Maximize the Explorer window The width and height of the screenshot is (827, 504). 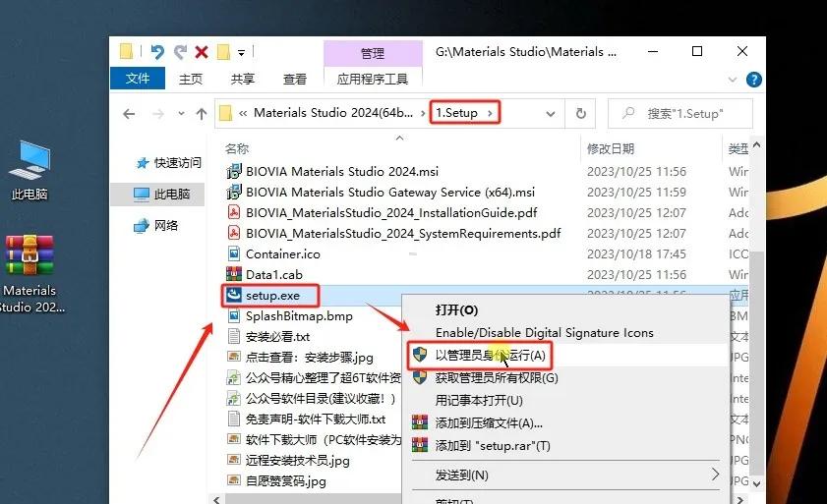[697, 52]
